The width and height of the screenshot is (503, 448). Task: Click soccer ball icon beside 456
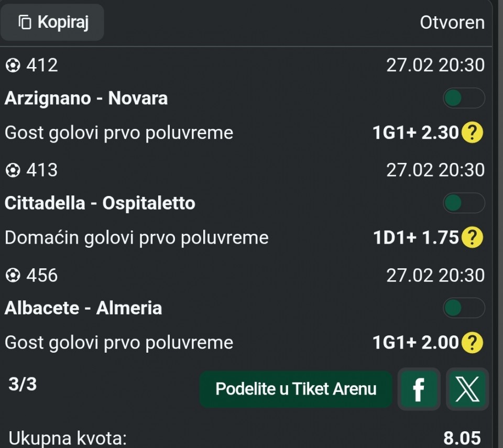coord(13,275)
